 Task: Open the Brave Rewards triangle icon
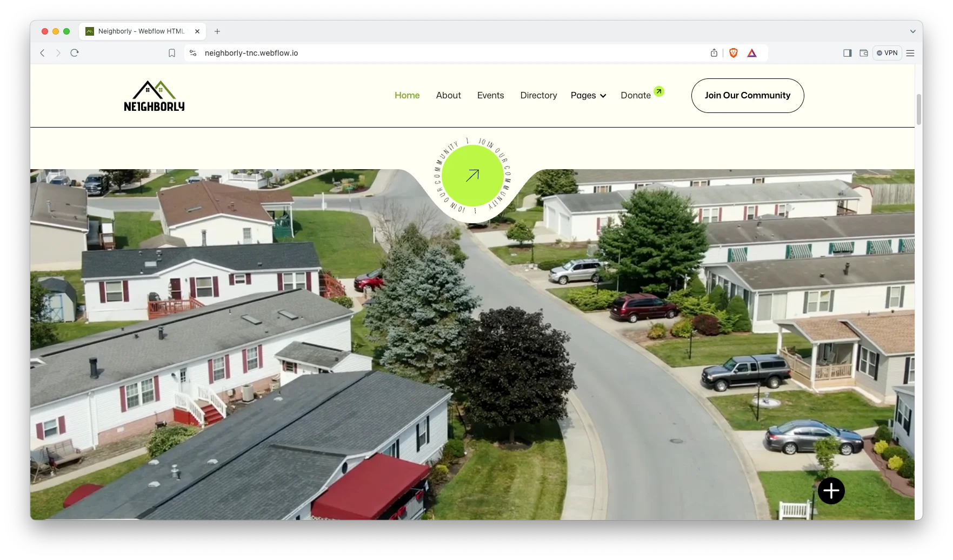click(x=752, y=53)
